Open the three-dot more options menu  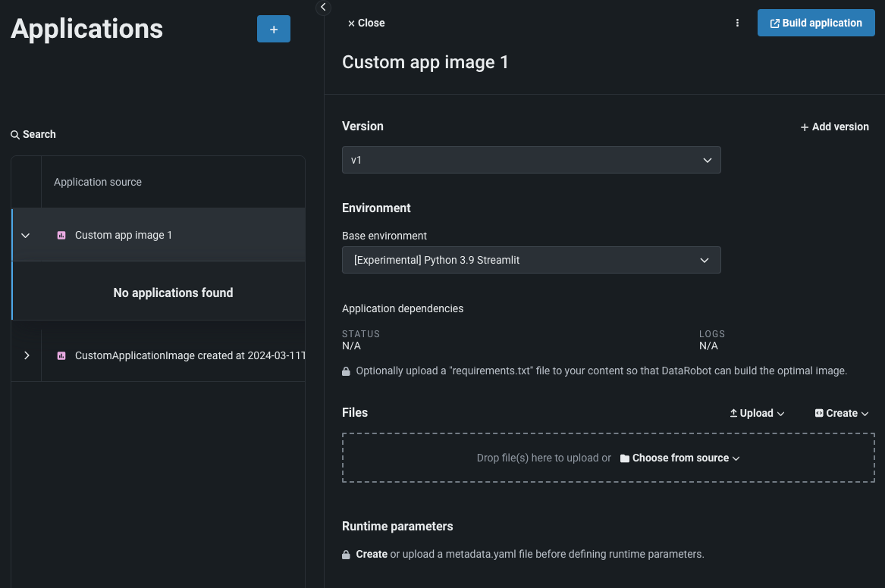[737, 23]
